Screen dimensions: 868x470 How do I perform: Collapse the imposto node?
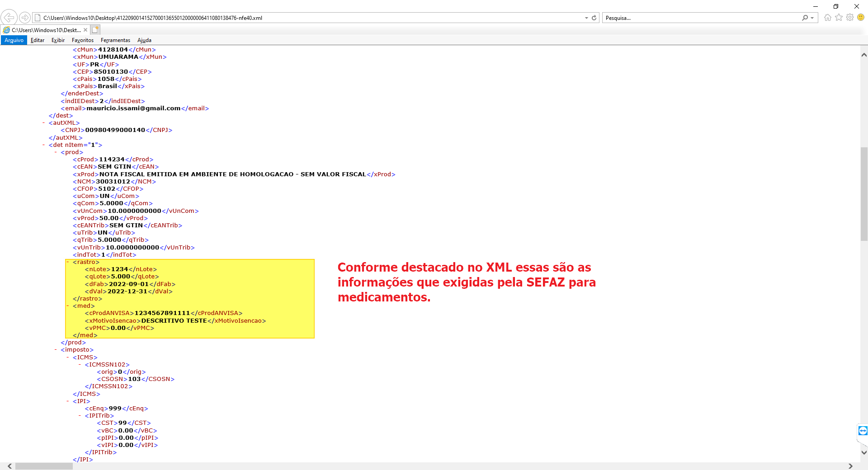(x=56, y=350)
